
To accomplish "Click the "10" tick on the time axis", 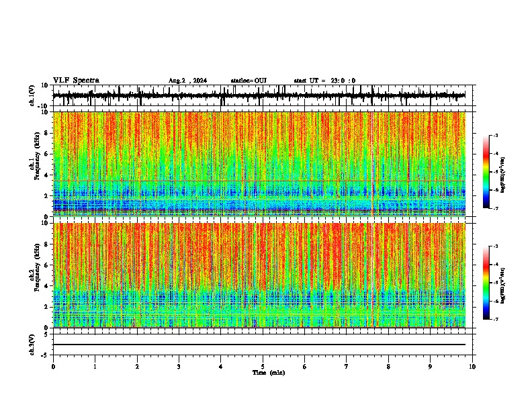I will point(472,367).
